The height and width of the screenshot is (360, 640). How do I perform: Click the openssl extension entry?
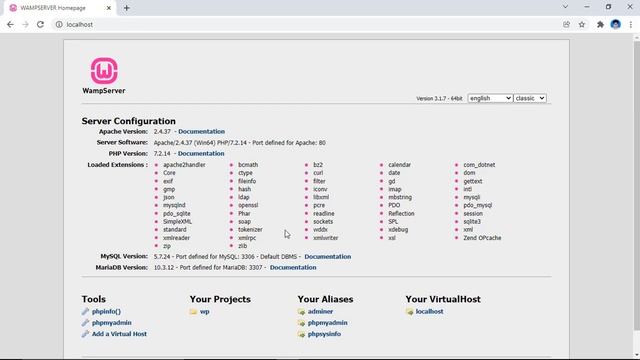coord(248,205)
